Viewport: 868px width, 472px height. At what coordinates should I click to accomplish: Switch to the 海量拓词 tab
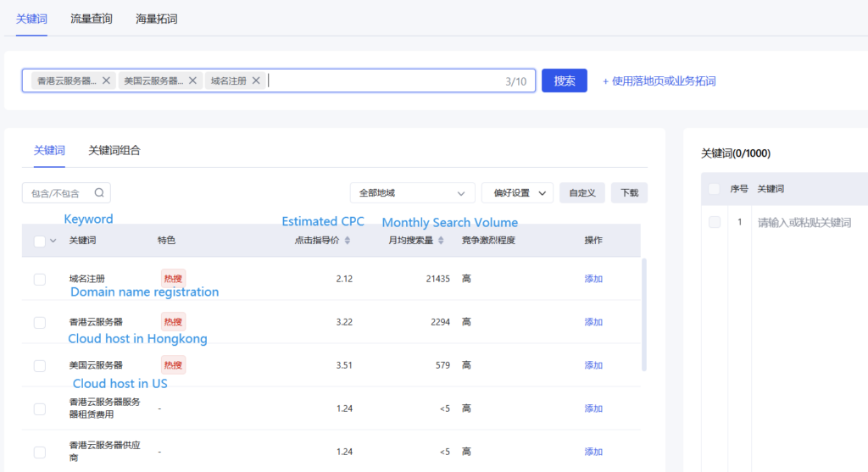pyautogui.click(x=157, y=19)
